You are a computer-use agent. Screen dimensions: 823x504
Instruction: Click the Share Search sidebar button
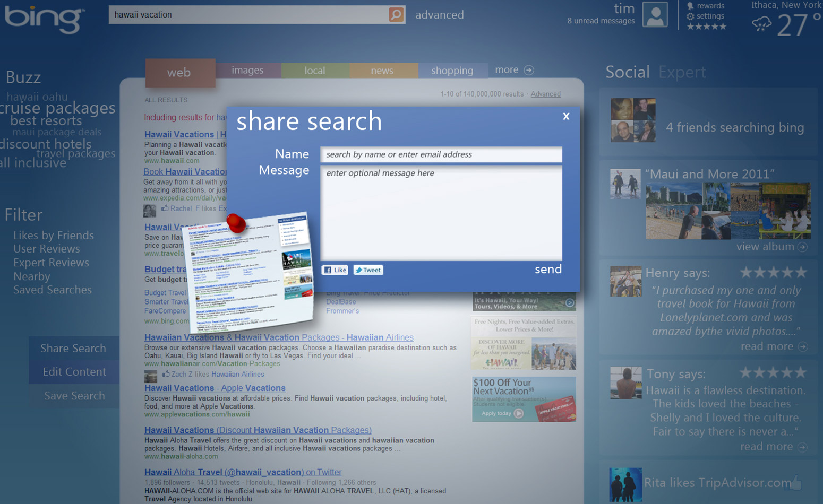coord(74,348)
